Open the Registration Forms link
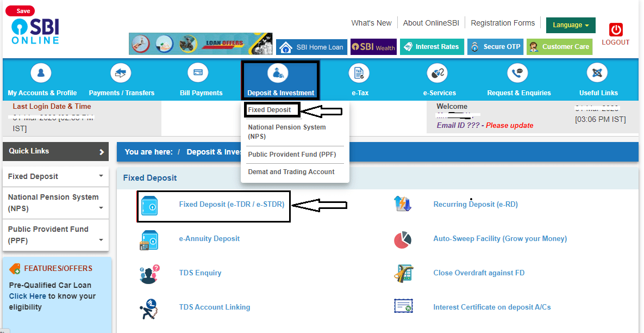 [503, 23]
